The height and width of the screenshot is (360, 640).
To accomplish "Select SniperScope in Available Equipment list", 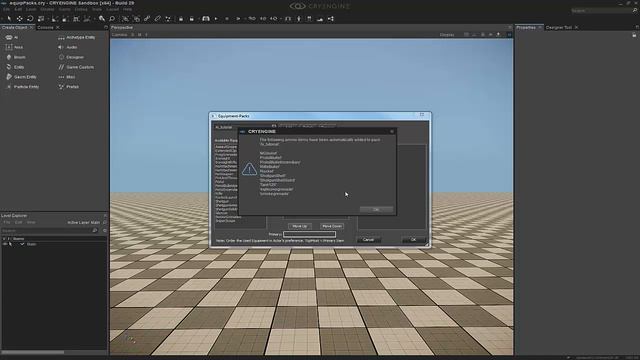I will click(x=225, y=221).
